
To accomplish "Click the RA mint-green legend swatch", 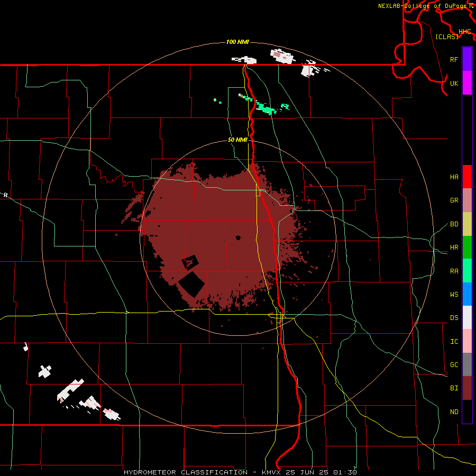I will (x=467, y=271).
